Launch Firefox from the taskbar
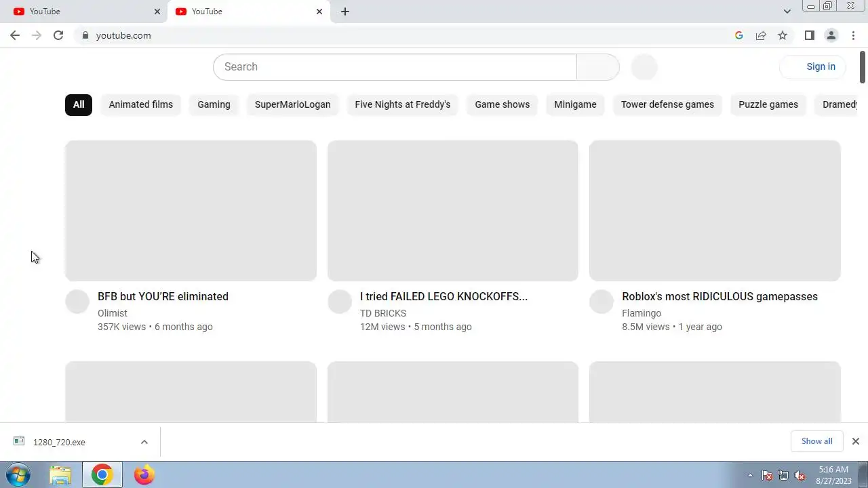 point(144,475)
